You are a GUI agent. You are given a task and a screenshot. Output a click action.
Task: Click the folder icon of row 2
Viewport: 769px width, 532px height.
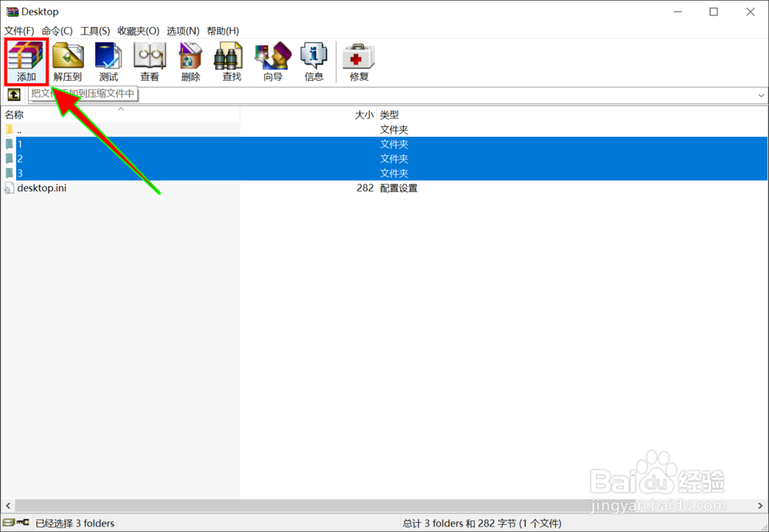9,158
